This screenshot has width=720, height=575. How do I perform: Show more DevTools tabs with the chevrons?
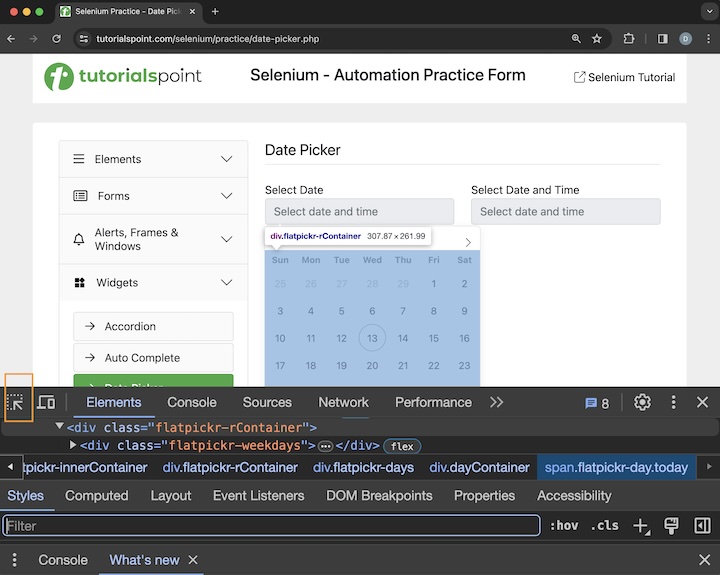(x=496, y=402)
